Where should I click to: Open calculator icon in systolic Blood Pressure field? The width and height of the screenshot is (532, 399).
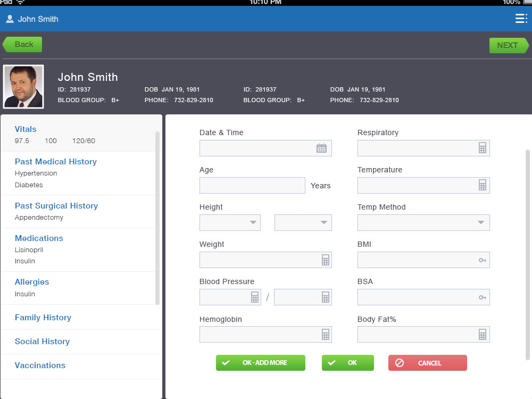coord(254,297)
